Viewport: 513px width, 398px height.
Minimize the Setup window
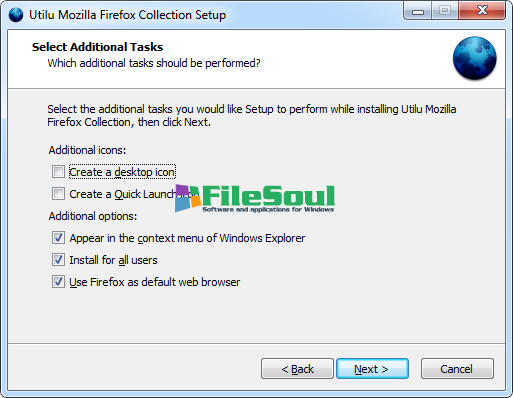(x=418, y=11)
